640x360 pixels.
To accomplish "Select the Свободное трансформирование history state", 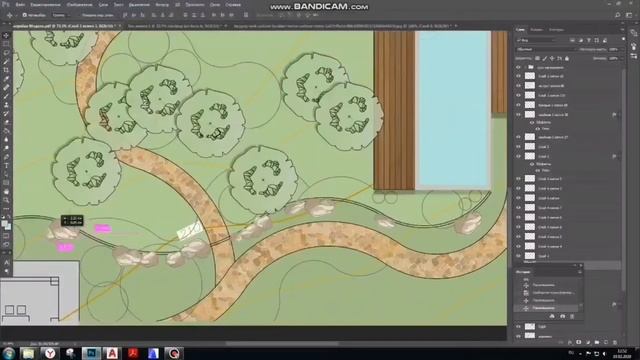I will (553, 293).
